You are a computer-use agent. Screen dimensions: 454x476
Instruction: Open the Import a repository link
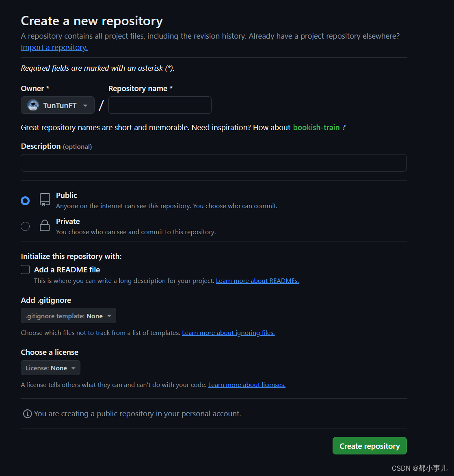click(54, 48)
